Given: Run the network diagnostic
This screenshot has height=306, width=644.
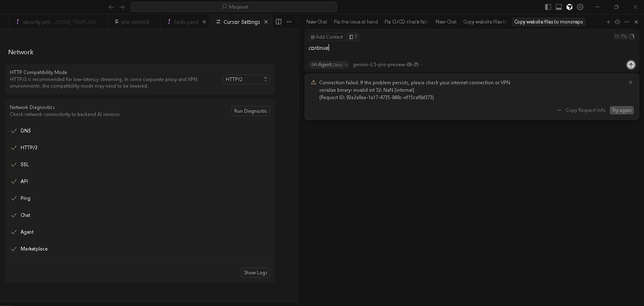Looking at the screenshot, I should pos(250,111).
